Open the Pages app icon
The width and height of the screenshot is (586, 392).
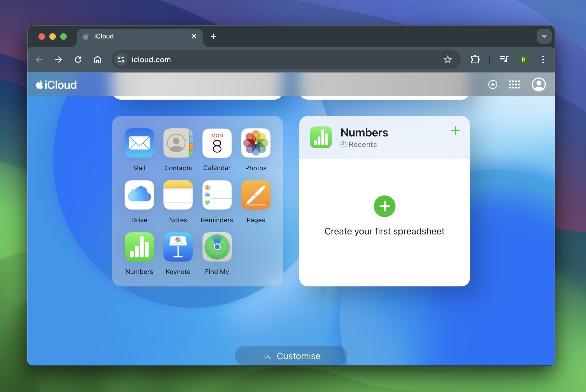256,195
